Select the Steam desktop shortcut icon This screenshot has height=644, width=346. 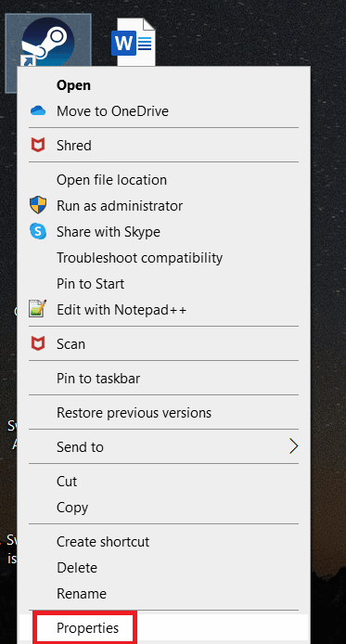click(x=47, y=42)
